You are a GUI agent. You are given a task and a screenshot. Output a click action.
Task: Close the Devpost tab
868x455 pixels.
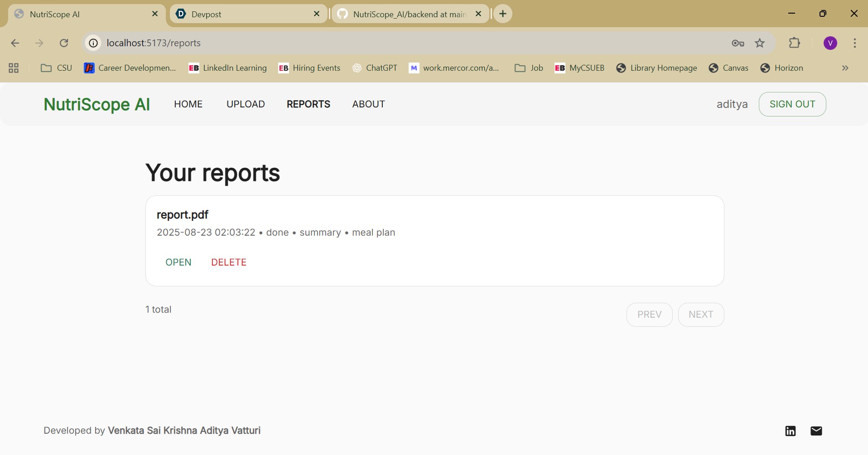tap(317, 14)
